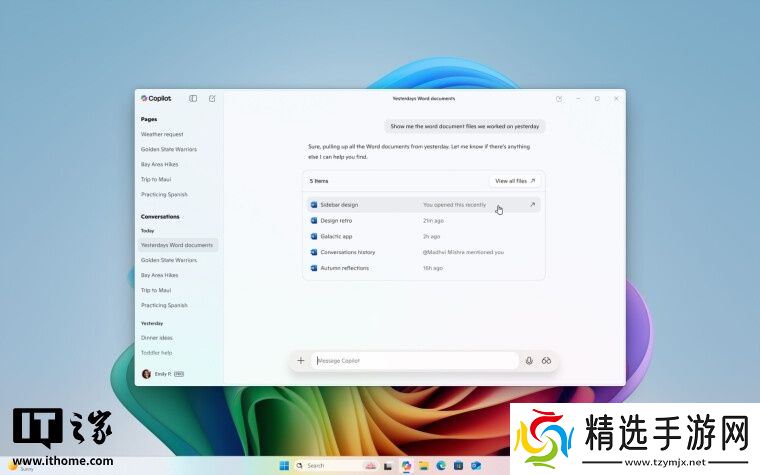This screenshot has height=475, width=760.
Task: Toggle the sidebar panel icon
Action: point(193,98)
